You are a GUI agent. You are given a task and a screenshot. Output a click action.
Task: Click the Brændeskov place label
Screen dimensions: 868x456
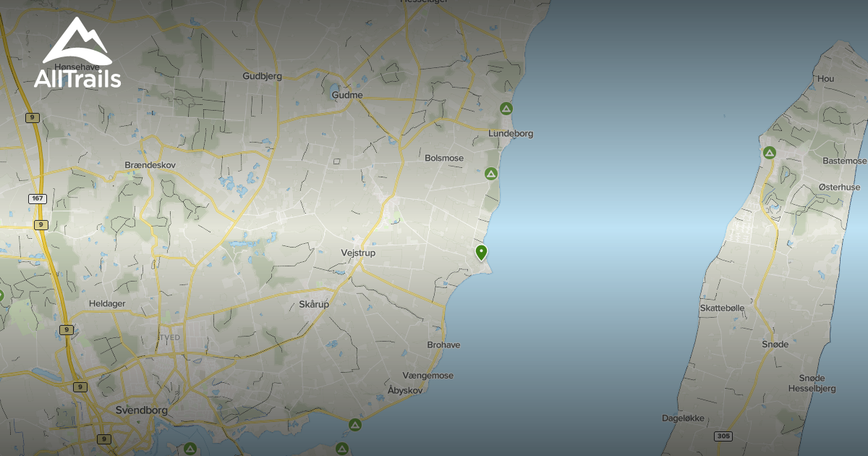tap(150, 165)
